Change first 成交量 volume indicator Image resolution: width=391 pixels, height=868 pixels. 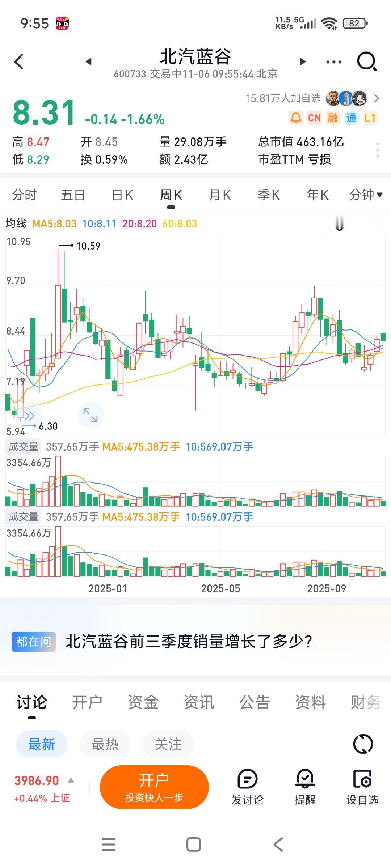tap(24, 447)
